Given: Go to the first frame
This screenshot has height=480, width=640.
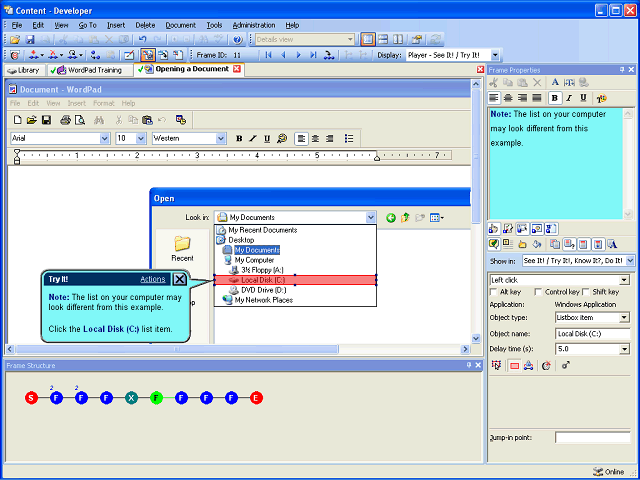Looking at the screenshot, I should coord(268,55).
